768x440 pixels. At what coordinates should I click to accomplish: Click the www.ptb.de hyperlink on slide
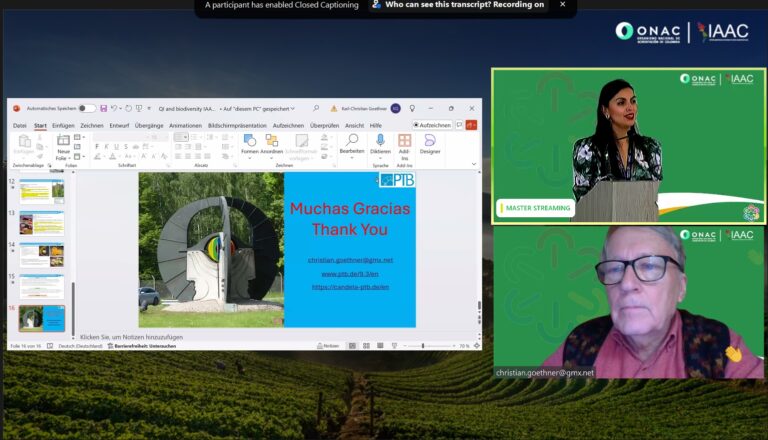[x=350, y=273]
